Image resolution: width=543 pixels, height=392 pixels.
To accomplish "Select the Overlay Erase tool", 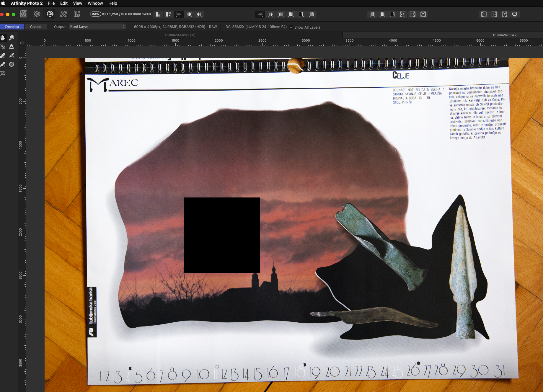I will pos(3,64).
